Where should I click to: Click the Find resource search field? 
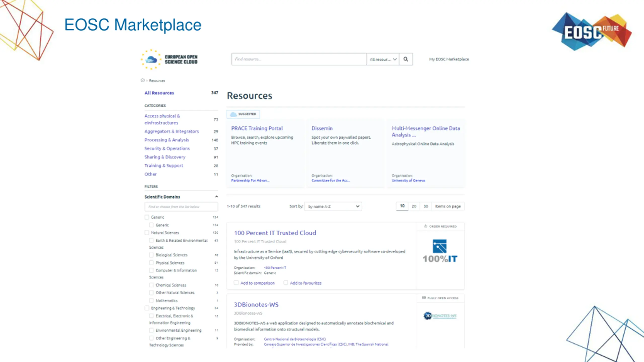299,59
